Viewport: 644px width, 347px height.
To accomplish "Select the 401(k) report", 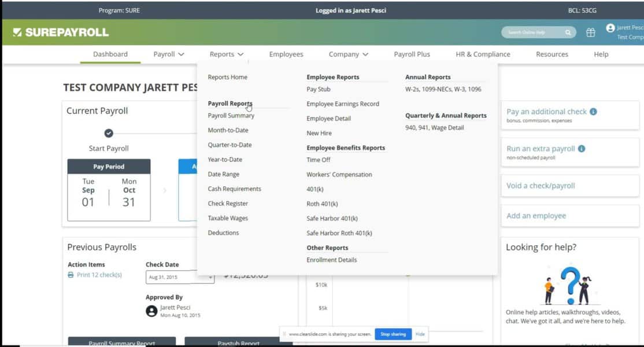I will (x=314, y=189).
